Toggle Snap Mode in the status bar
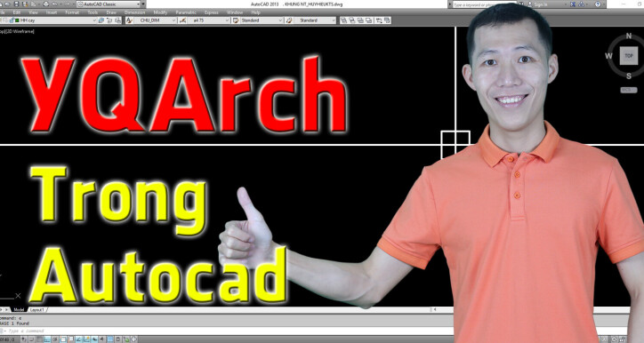This screenshot has height=343, width=644. [32, 339]
